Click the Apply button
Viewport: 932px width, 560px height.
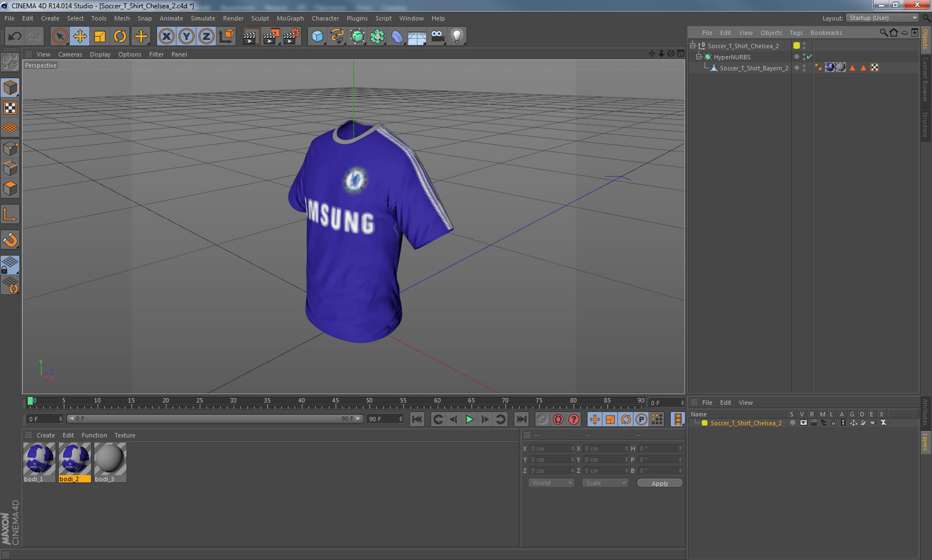click(x=660, y=483)
